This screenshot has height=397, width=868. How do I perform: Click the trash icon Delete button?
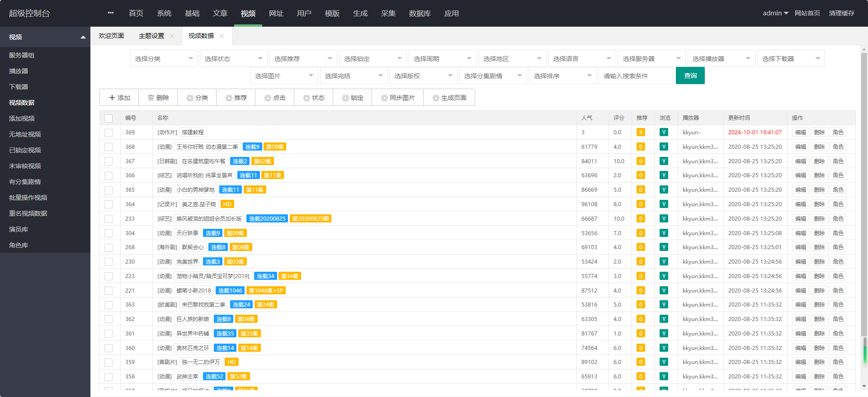(x=158, y=98)
